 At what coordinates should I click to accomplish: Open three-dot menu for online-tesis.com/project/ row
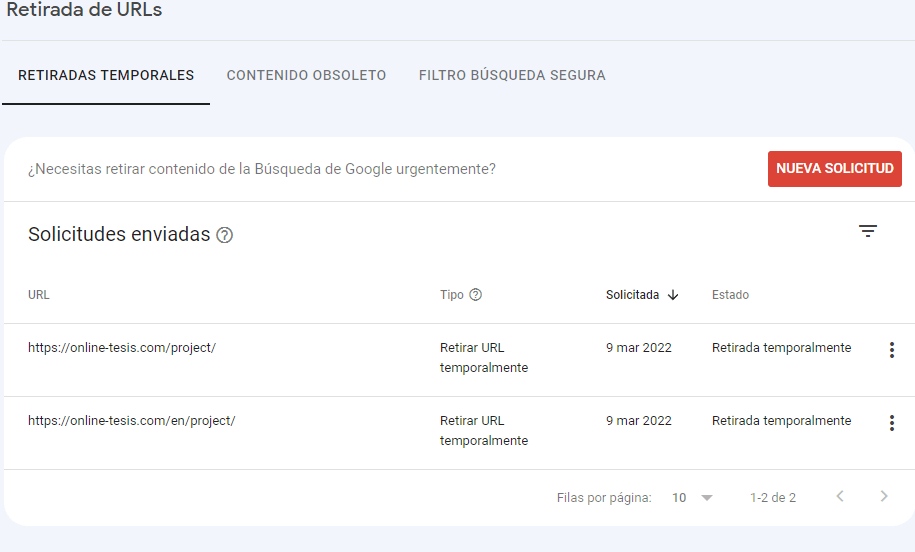click(892, 350)
